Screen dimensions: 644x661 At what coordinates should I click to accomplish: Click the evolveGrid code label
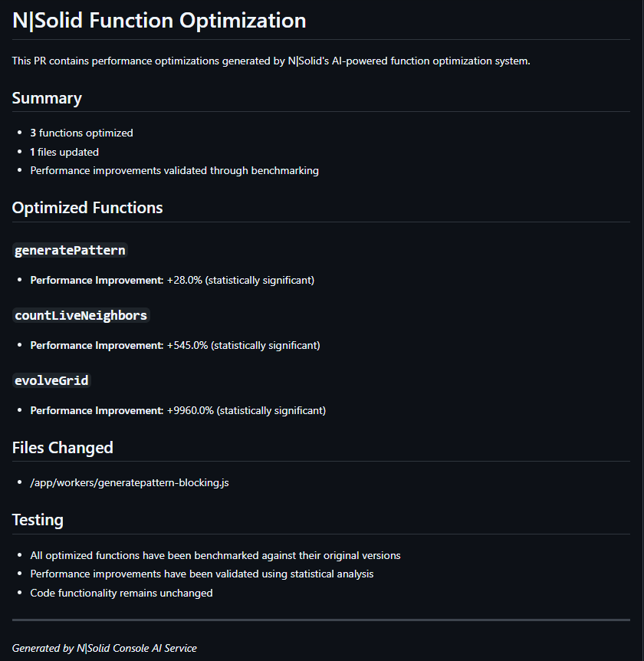(x=51, y=380)
